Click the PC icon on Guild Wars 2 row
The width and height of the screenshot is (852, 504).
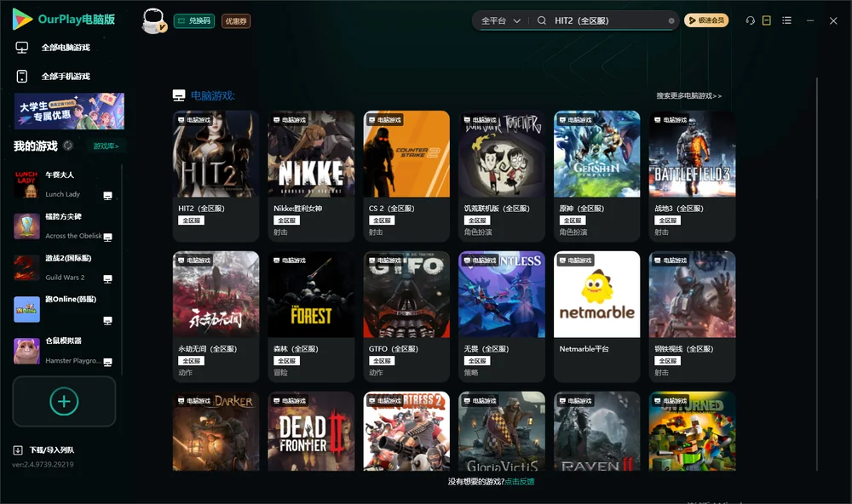(107, 278)
